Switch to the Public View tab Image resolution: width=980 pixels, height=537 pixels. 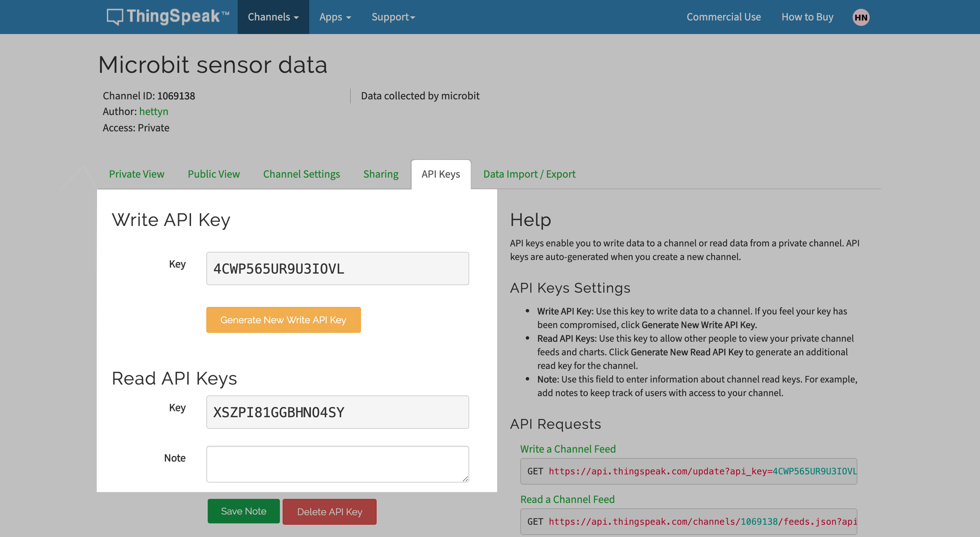pyautogui.click(x=214, y=174)
